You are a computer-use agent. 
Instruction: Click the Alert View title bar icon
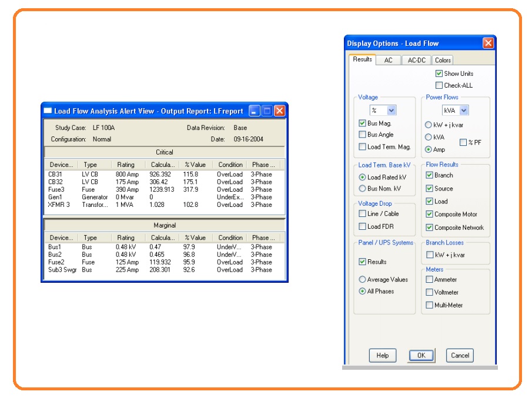pyautogui.click(x=48, y=111)
